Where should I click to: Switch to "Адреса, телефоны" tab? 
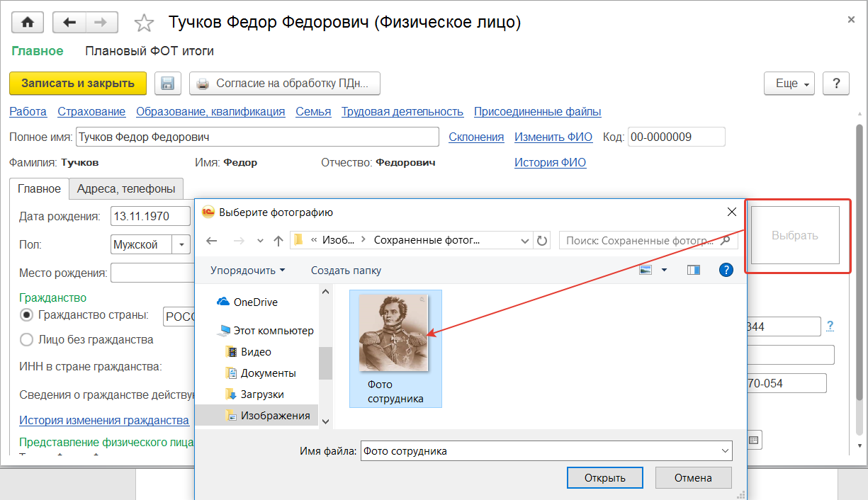[126, 188]
